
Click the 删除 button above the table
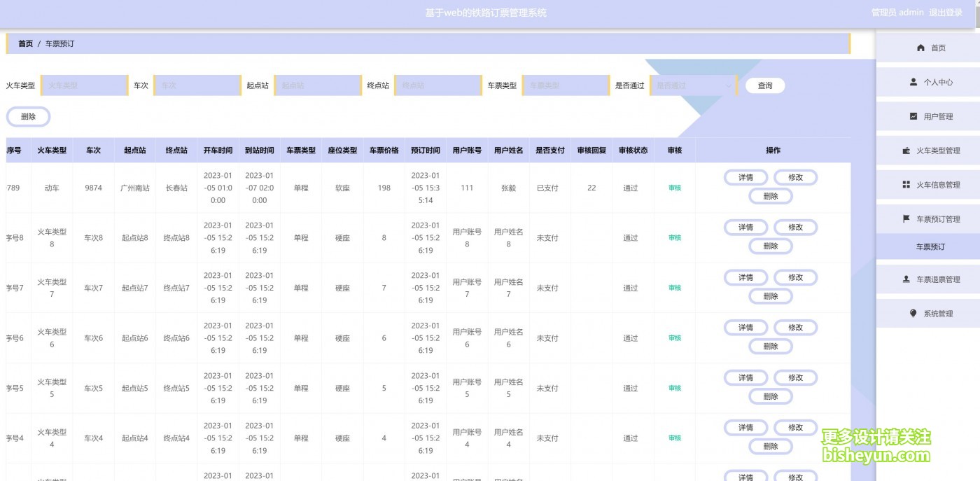coord(29,117)
